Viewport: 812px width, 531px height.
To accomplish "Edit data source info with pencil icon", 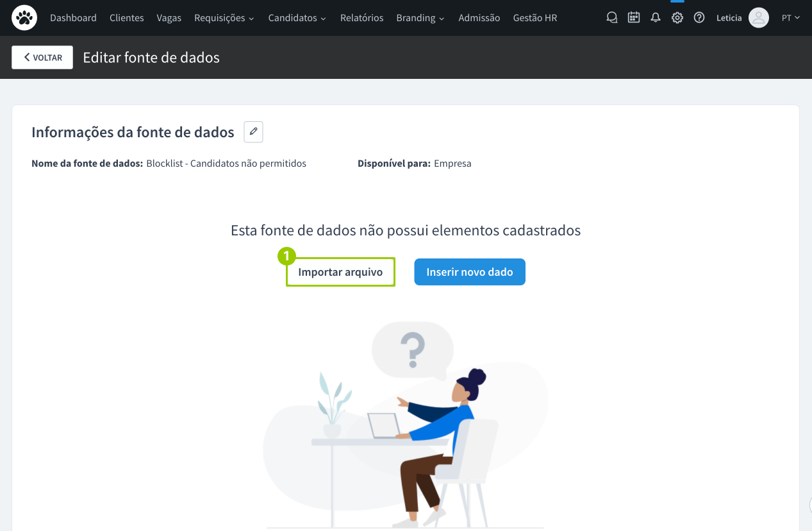I will (x=254, y=131).
